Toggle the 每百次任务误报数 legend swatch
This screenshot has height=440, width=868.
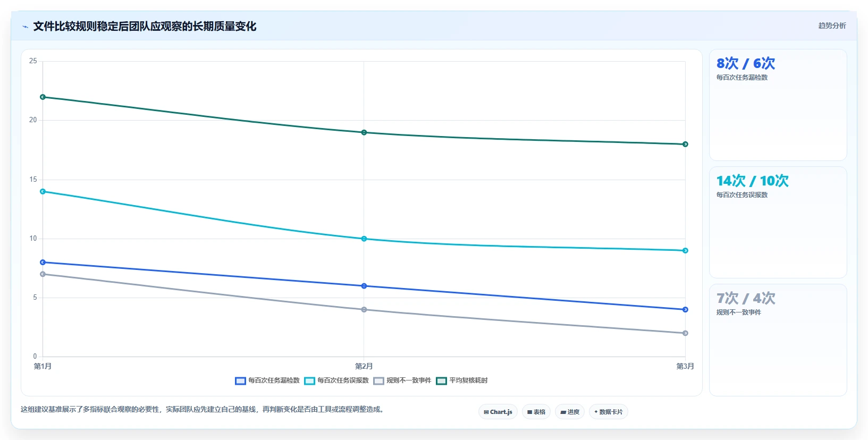[x=309, y=380]
